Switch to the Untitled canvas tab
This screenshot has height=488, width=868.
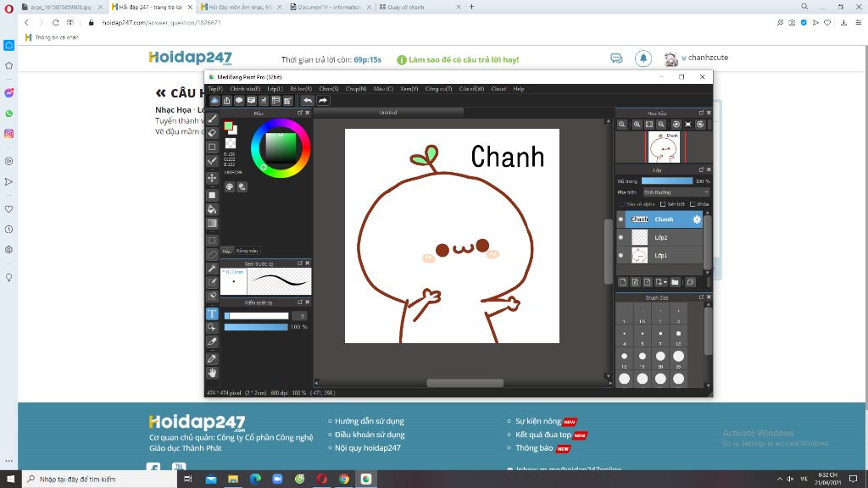[388, 113]
